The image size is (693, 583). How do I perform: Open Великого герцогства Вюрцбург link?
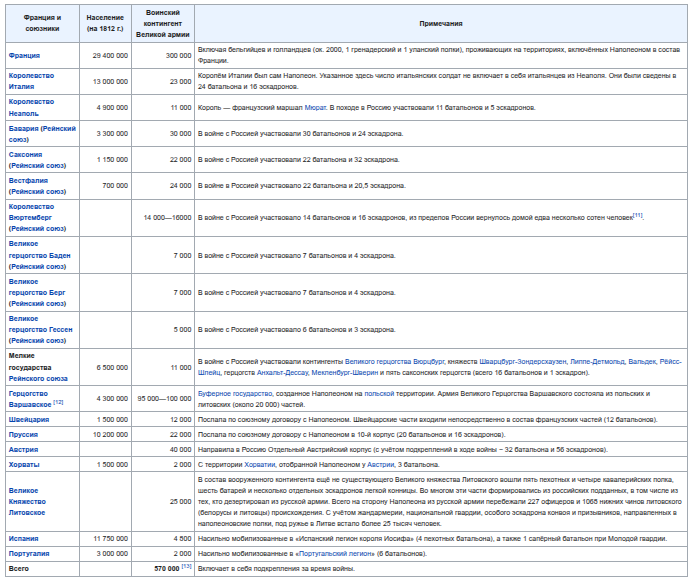coord(394,362)
